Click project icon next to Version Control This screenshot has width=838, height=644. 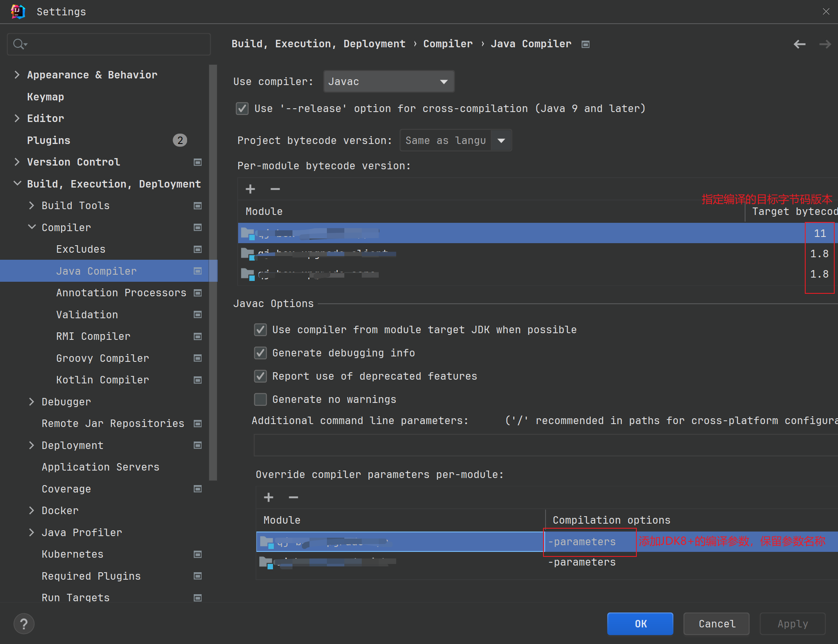(x=198, y=162)
